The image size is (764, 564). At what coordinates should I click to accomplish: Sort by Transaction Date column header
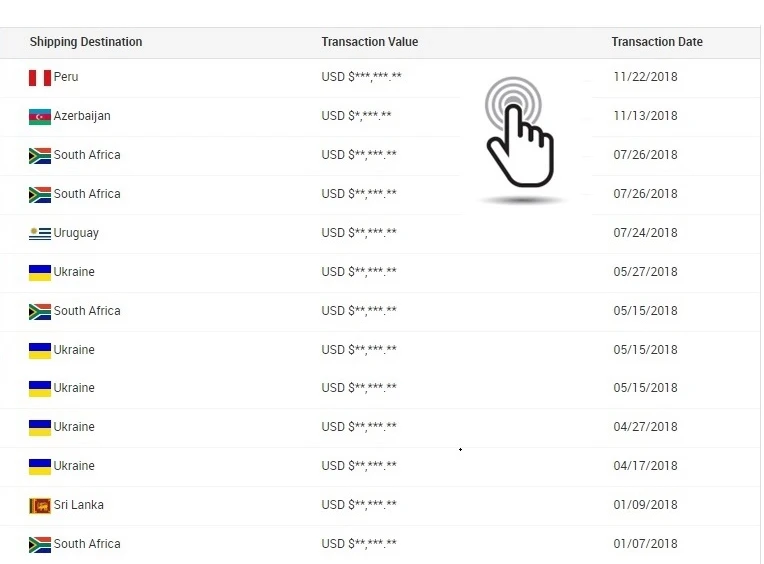(x=657, y=42)
